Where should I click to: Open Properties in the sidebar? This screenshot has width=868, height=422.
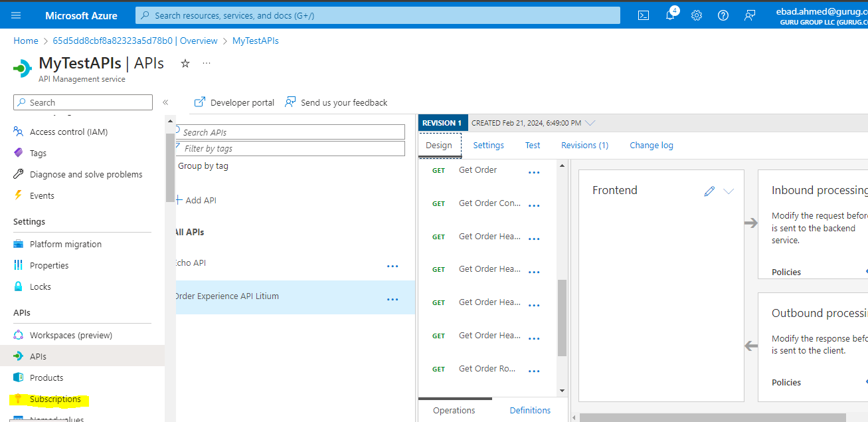tap(49, 265)
